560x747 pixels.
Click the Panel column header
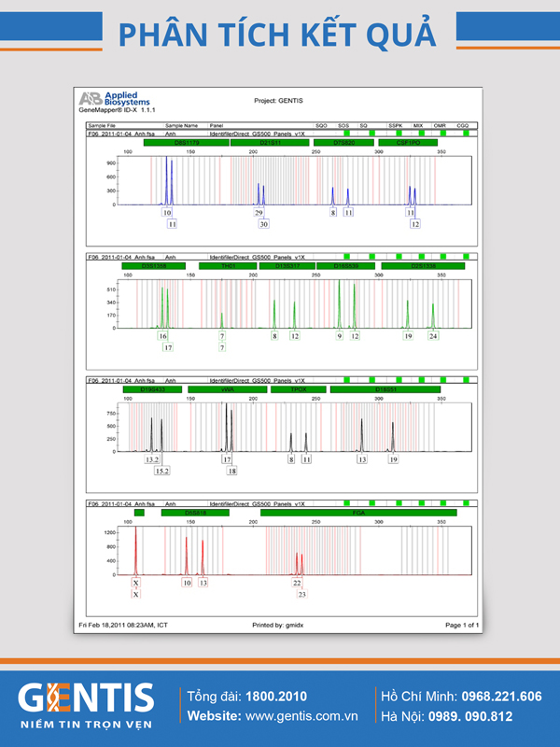(x=217, y=124)
